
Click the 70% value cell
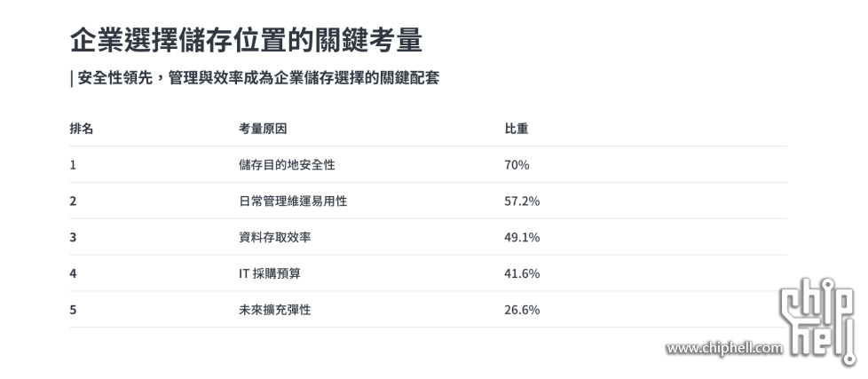pyautogui.click(x=517, y=165)
